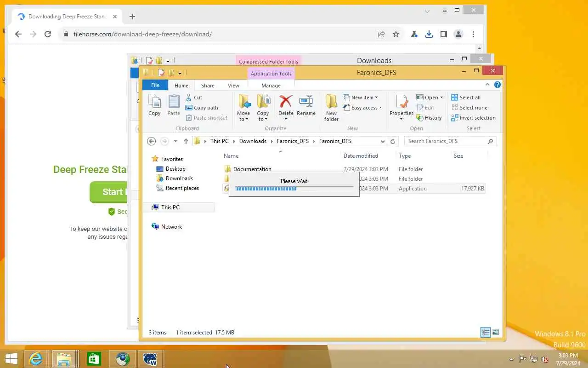Click the Windows Start button
The width and height of the screenshot is (588, 368).
tap(11, 359)
